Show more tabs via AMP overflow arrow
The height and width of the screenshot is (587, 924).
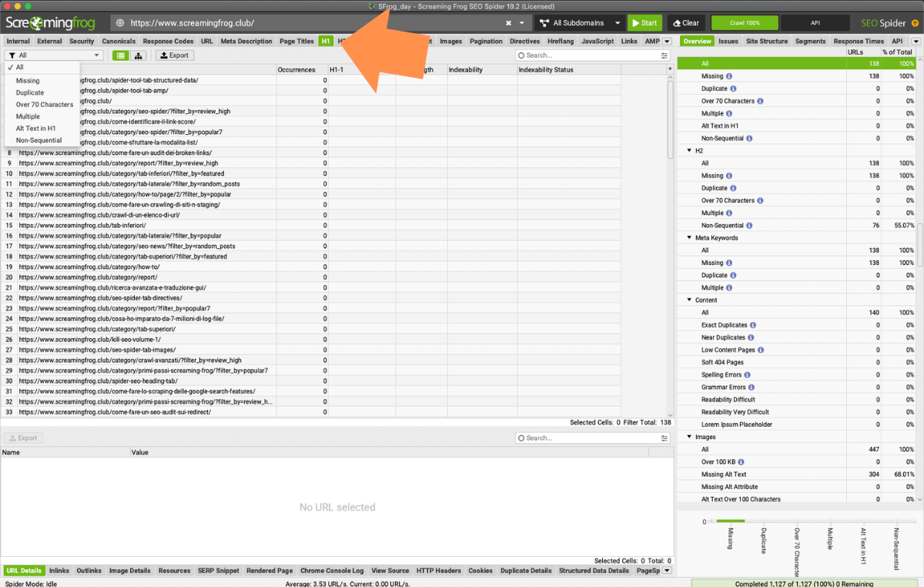tap(668, 42)
